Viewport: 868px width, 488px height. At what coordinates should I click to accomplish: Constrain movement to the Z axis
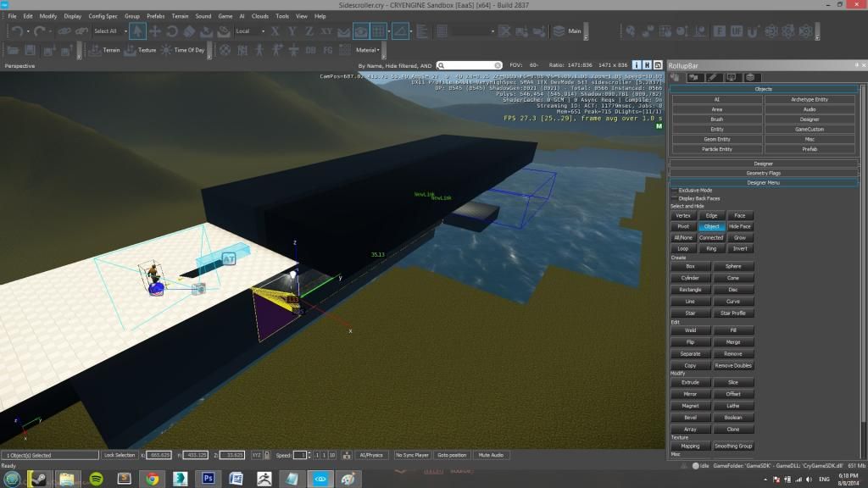(x=310, y=31)
